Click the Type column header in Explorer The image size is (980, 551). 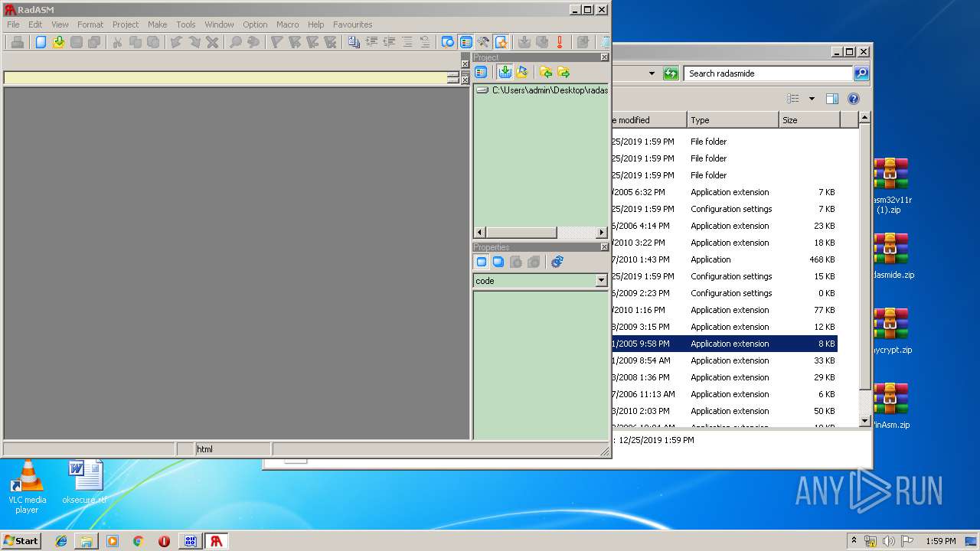pos(733,120)
